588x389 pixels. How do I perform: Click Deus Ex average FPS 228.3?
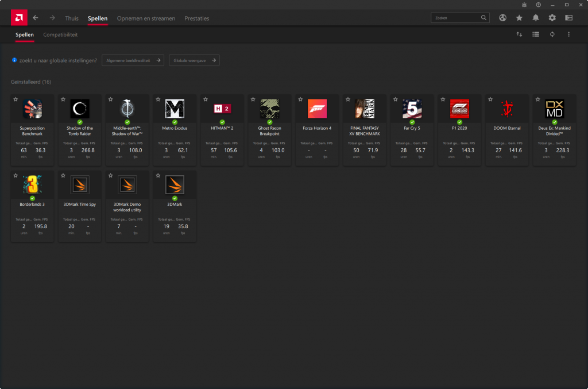tap(563, 150)
